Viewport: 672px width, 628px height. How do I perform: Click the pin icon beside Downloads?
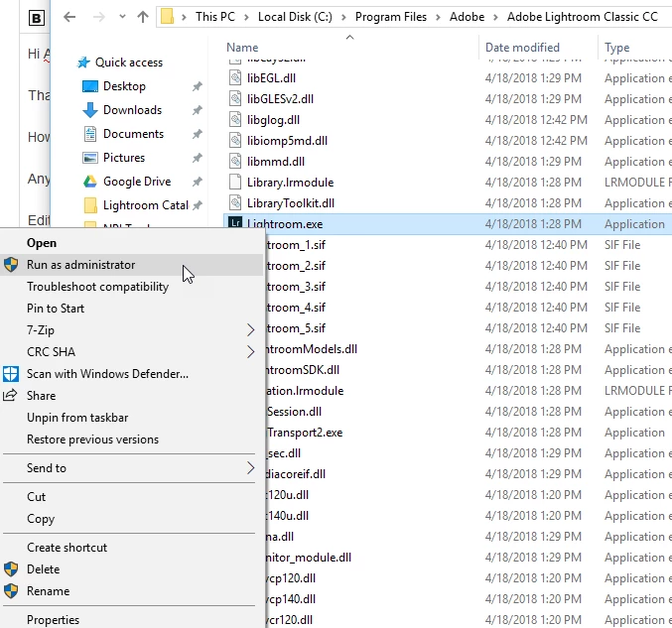[198, 110]
